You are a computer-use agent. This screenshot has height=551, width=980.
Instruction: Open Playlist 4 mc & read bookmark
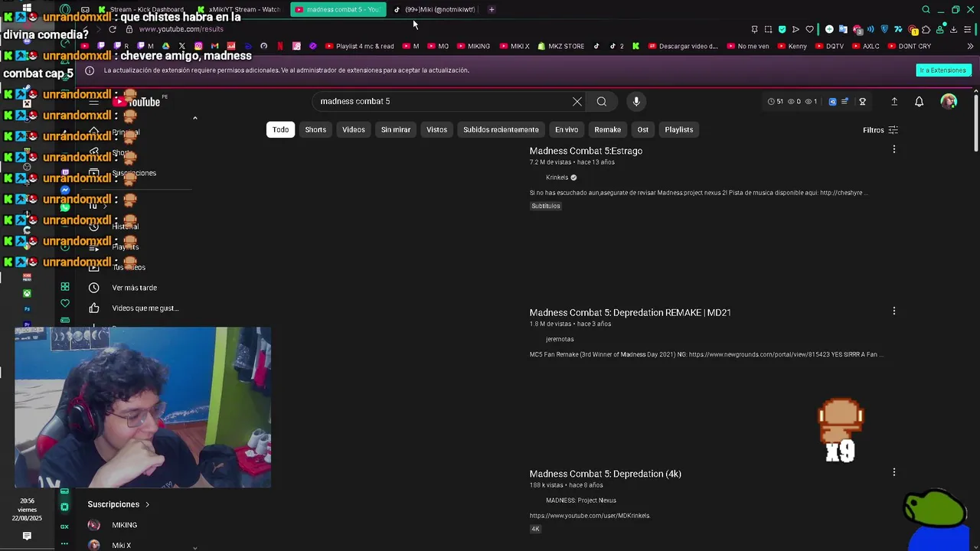point(359,46)
